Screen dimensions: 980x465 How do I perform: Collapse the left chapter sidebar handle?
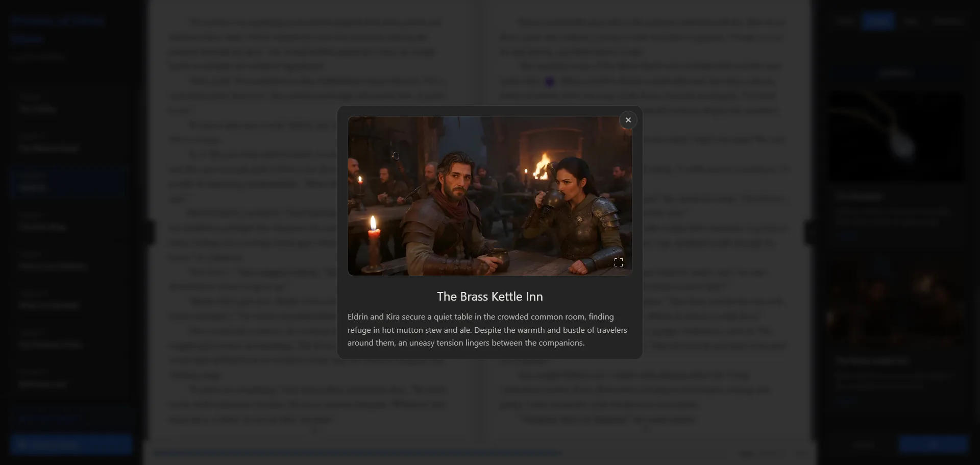click(x=150, y=232)
